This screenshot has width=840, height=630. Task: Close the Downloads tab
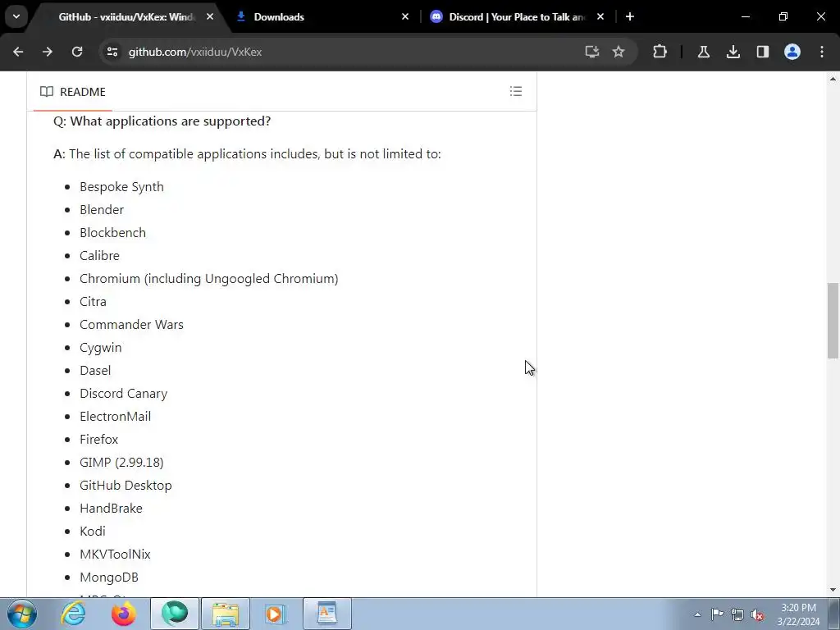(x=405, y=17)
